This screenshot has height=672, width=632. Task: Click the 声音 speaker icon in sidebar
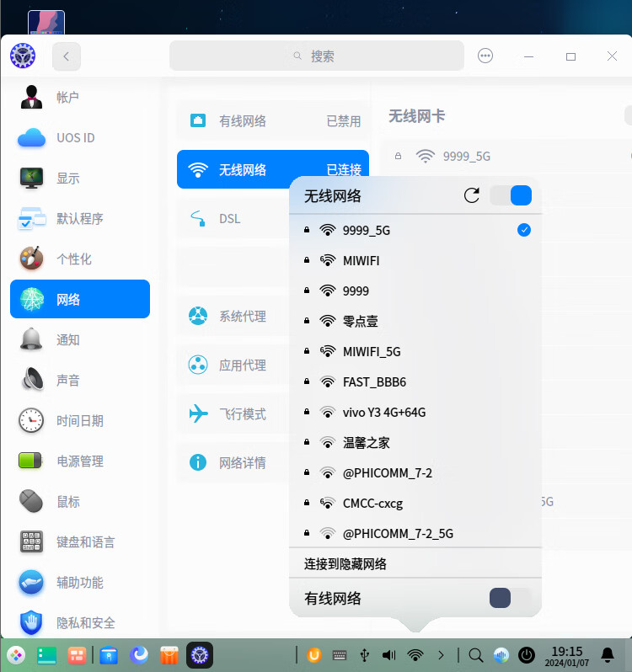point(31,380)
